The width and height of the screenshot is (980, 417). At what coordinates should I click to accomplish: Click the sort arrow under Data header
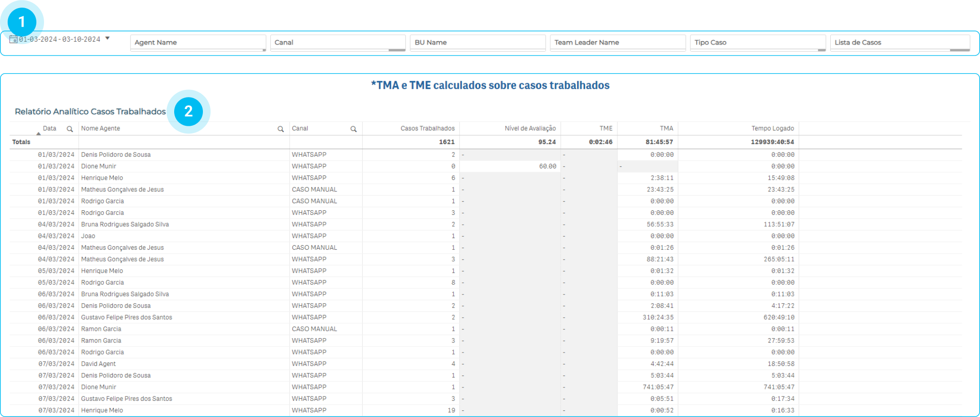[39, 134]
